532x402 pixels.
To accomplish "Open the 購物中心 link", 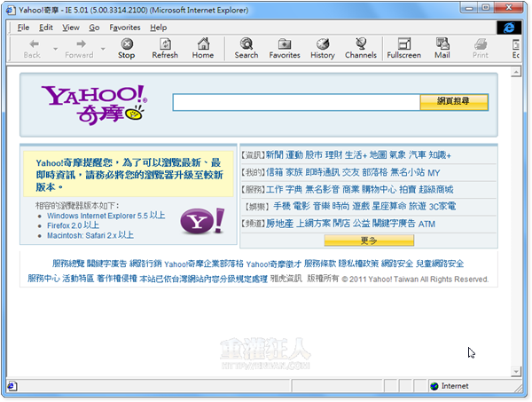I will click(x=379, y=189).
